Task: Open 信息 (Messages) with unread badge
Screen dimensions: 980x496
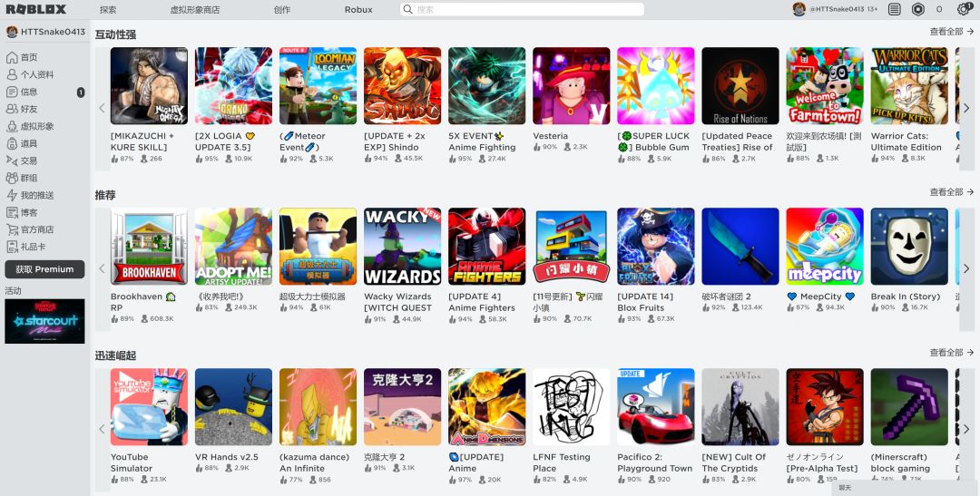Action: point(28,92)
